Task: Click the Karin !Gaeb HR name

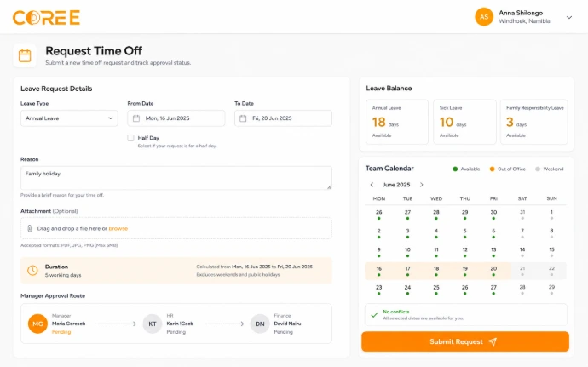Action: [180, 324]
